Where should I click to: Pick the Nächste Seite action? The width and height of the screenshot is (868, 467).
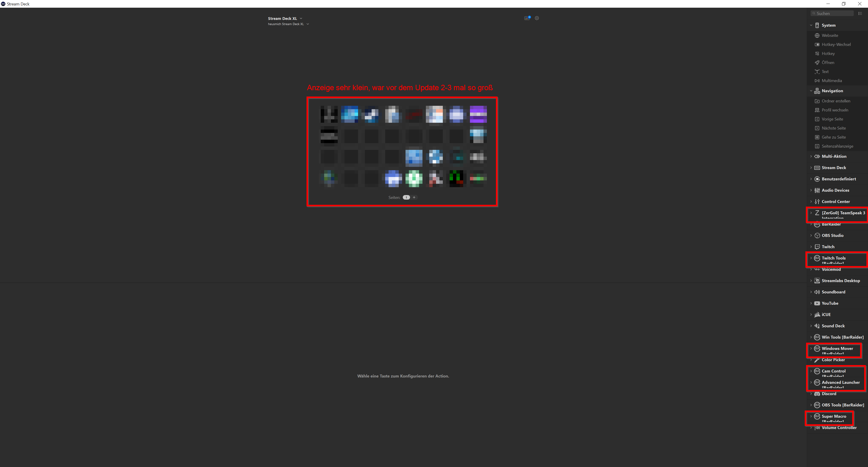833,128
